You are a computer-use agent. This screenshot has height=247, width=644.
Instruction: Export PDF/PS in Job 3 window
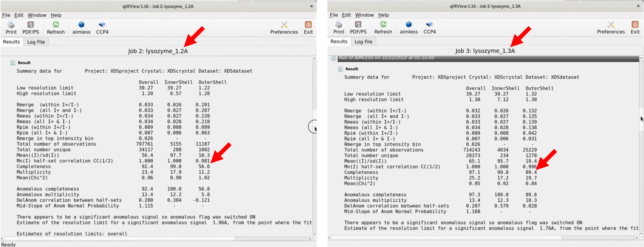[358, 28]
